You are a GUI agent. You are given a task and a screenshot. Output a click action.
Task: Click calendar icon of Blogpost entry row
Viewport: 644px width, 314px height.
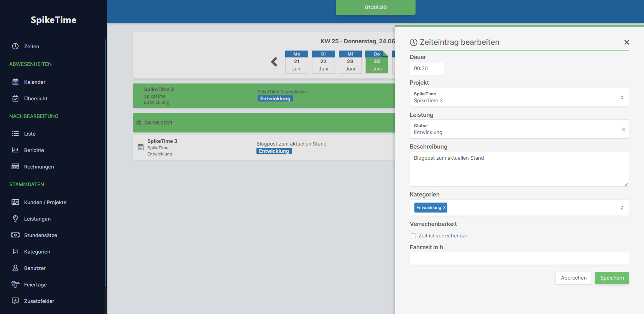pyautogui.click(x=141, y=147)
